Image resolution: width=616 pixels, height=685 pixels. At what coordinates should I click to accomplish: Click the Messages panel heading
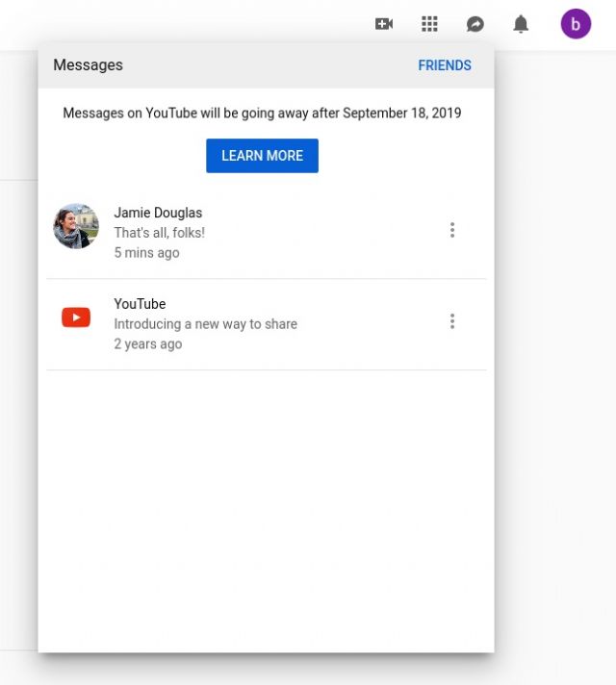pos(88,65)
